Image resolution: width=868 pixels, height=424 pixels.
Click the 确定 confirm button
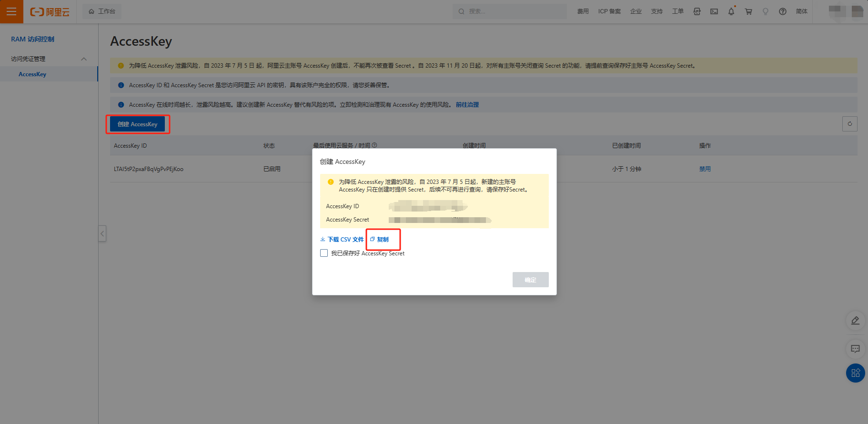click(530, 280)
